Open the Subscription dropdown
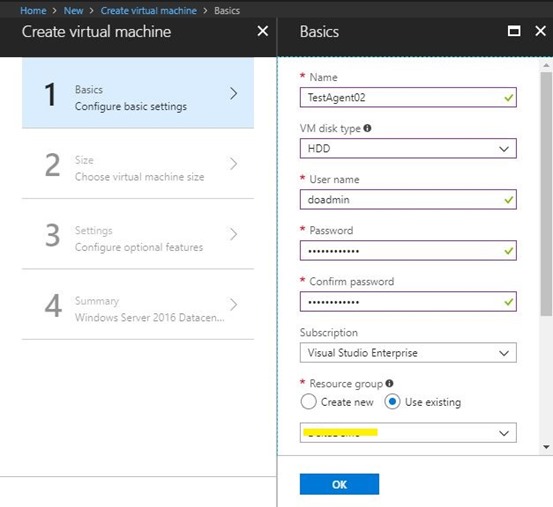 [408, 353]
